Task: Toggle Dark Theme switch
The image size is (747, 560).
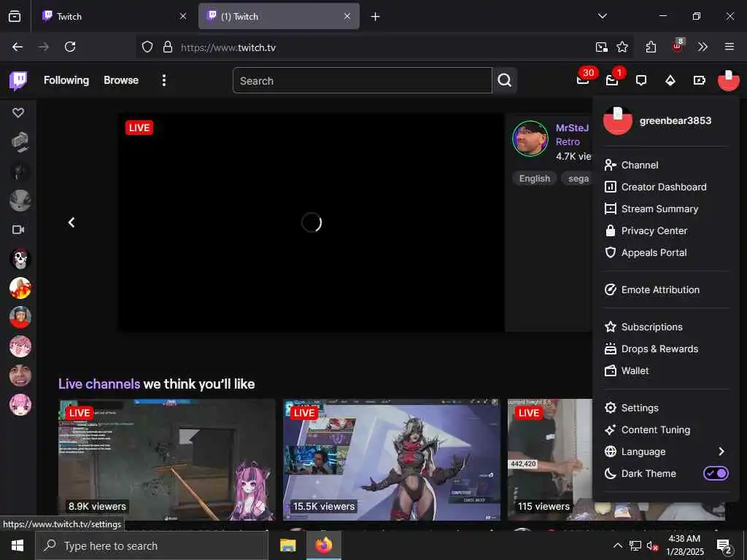Action: (x=716, y=473)
